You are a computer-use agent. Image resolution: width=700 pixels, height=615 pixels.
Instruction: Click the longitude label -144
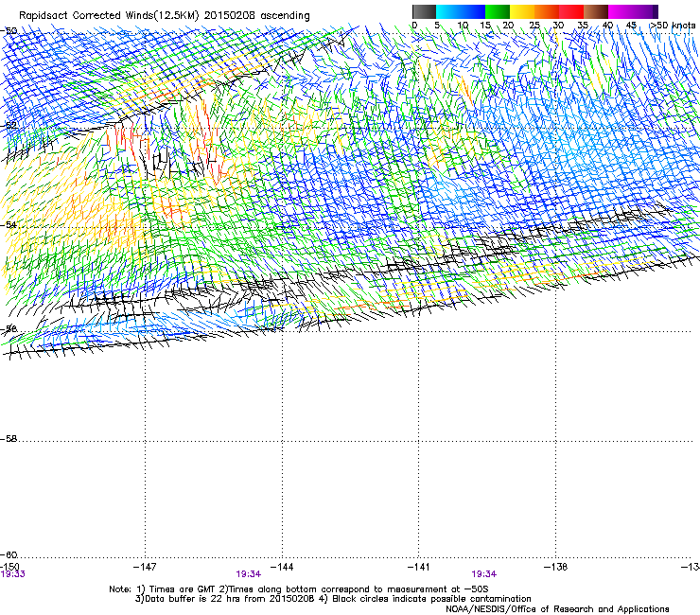click(282, 567)
